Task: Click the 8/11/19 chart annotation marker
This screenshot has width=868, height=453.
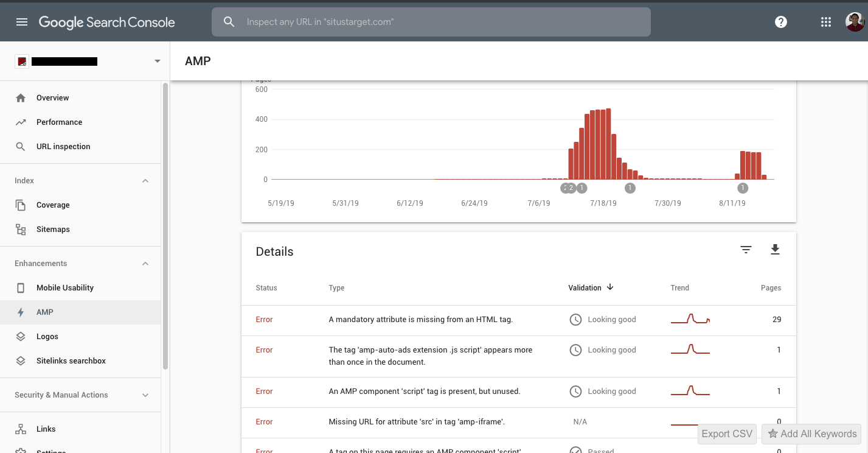Action: pyautogui.click(x=743, y=188)
